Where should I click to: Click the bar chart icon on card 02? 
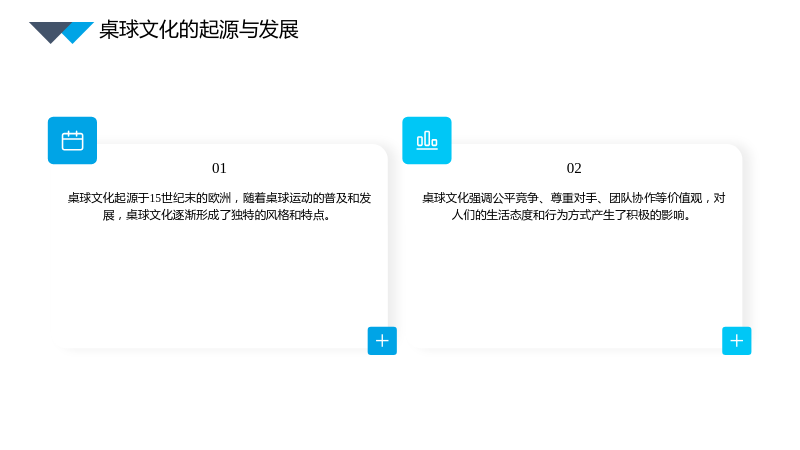click(x=427, y=140)
